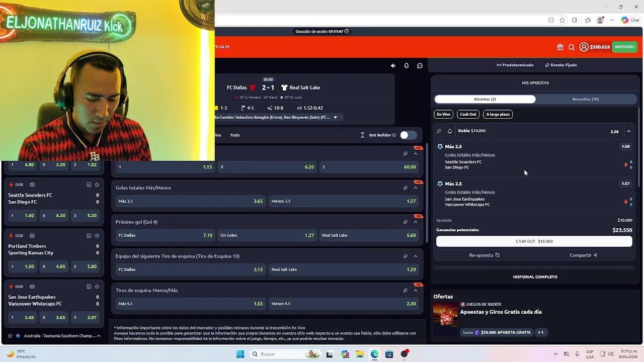Open browser extensions puzzle icon
The width and height of the screenshot is (644, 362).
(x=575, y=20)
